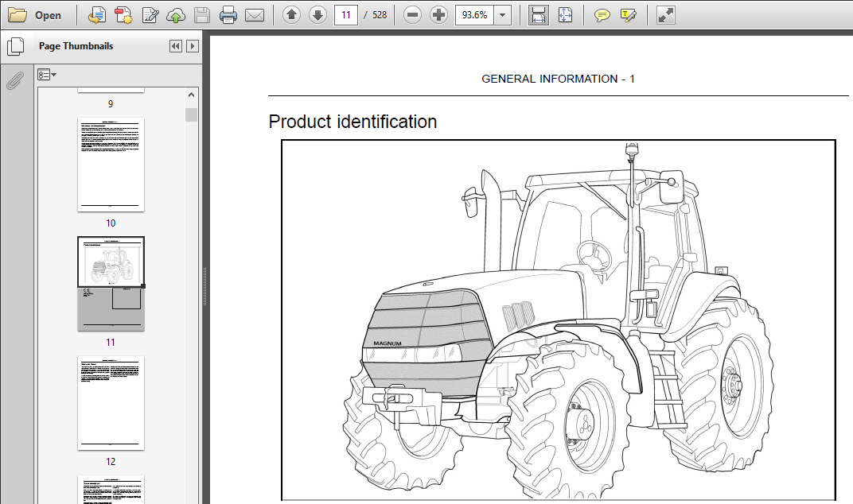Zoom in with the plus button
Image resolution: width=853 pixels, height=504 pixels.
(438, 15)
